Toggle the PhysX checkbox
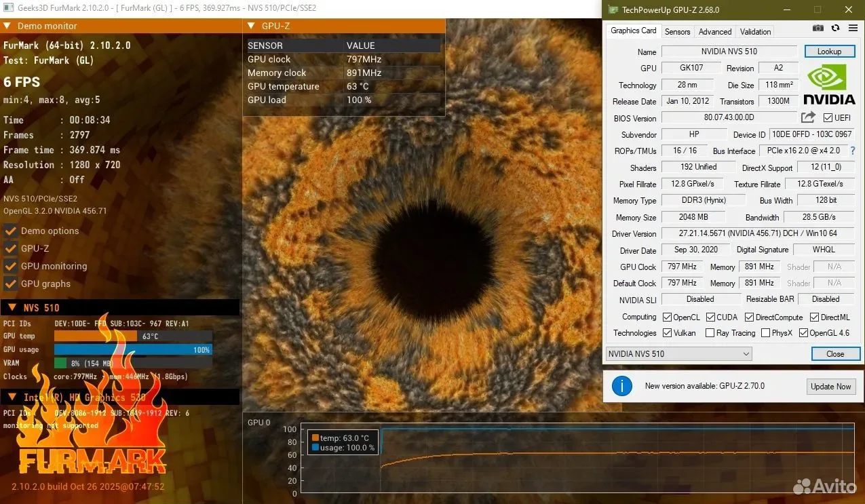This screenshot has height=504, width=865. 765,333
